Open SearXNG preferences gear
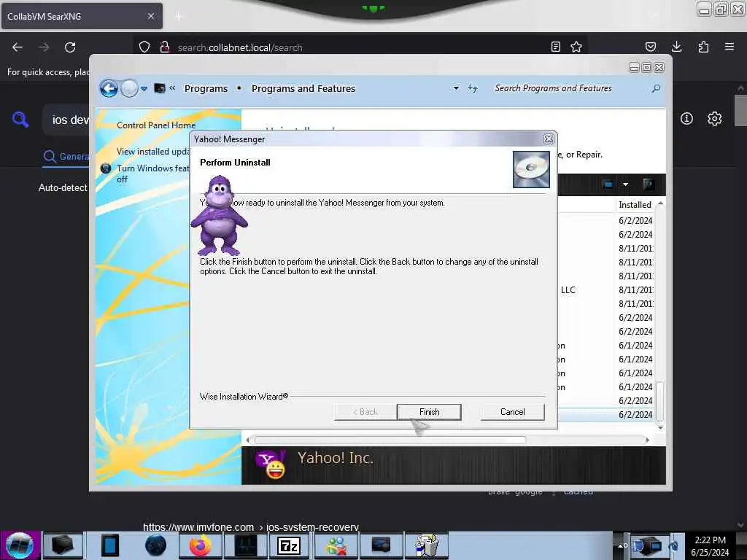The height and width of the screenshot is (560, 747). tap(714, 119)
